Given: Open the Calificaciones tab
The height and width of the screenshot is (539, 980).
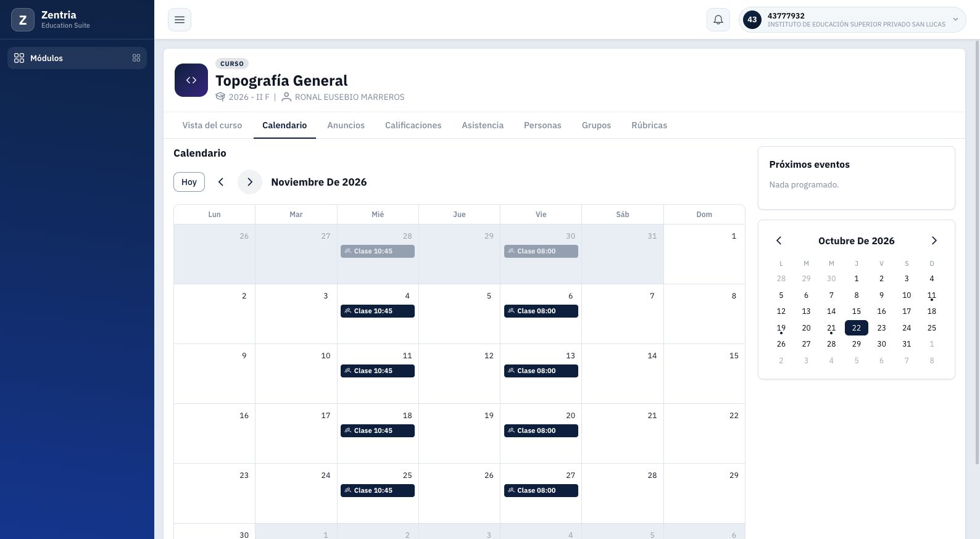Looking at the screenshot, I should (413, 125).
